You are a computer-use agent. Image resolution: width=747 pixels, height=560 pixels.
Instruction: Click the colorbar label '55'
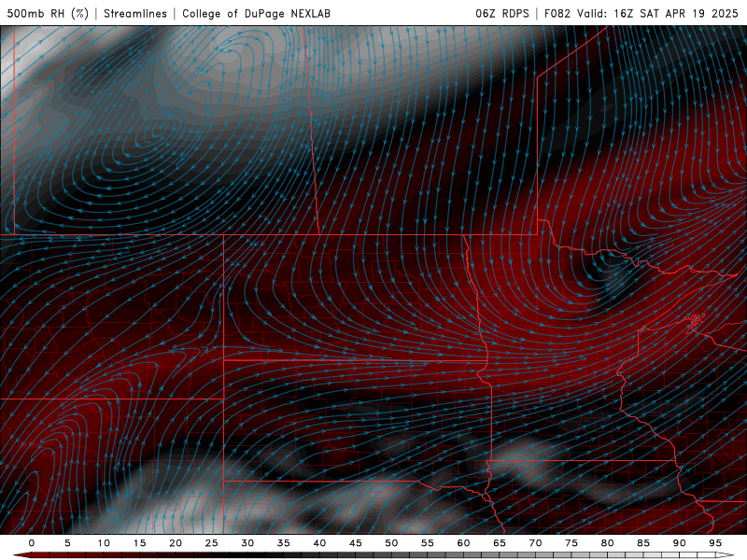[428, 543]
